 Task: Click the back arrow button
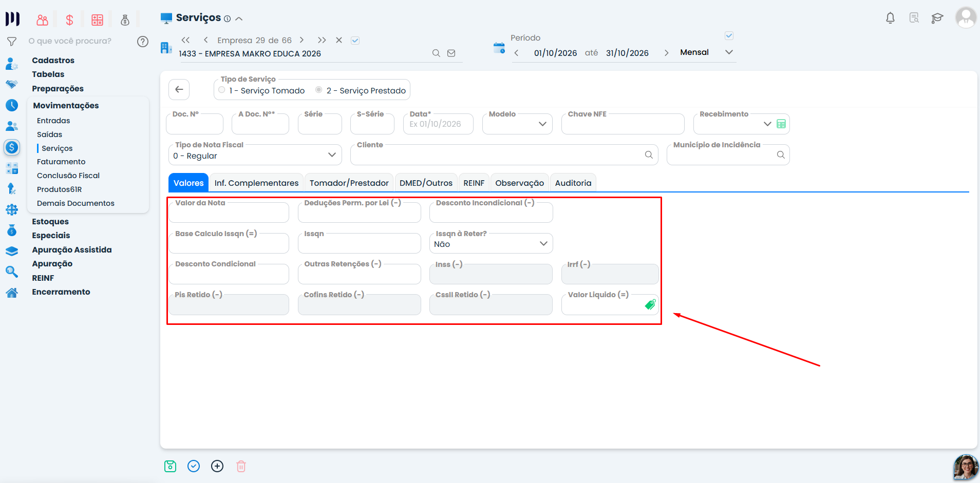(179, 89)
